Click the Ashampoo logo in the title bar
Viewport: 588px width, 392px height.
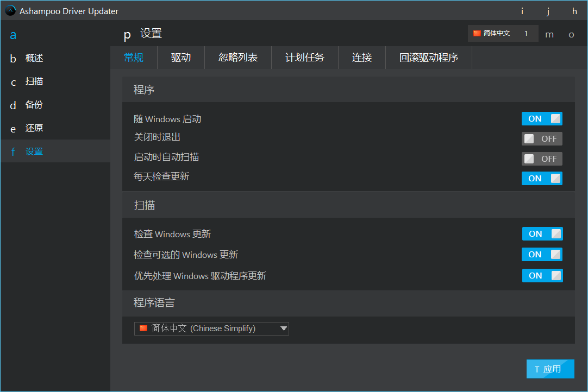click(x=10, y=10)
